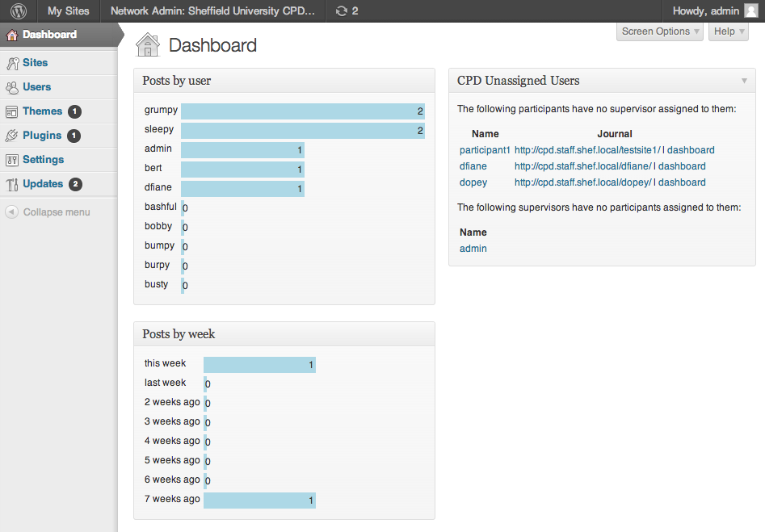Viewport: 765px width, 532px height.
Task: Click the 'busty' user label
Action: 156,284
